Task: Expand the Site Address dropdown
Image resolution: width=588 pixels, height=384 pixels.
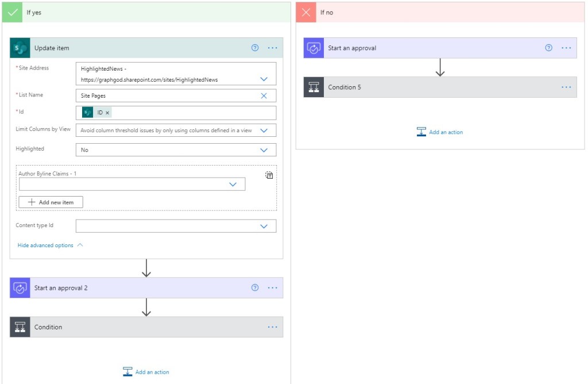Action: pyautogui.click(x=264, y=79)
